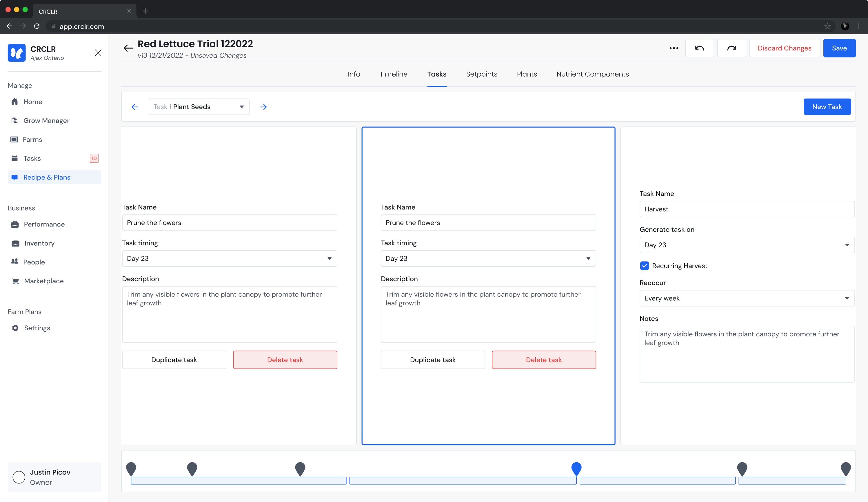This screenshot has width=868, height=502.
Task: Open Generate task on Day 23 dropdown
Action: pyautogui.click(x=747, y=245)
